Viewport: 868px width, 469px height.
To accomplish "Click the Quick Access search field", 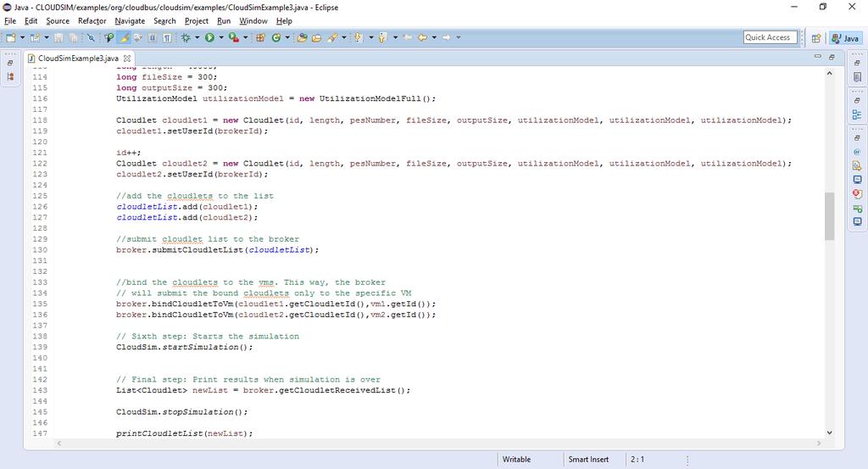I will [x=770, y=37].
